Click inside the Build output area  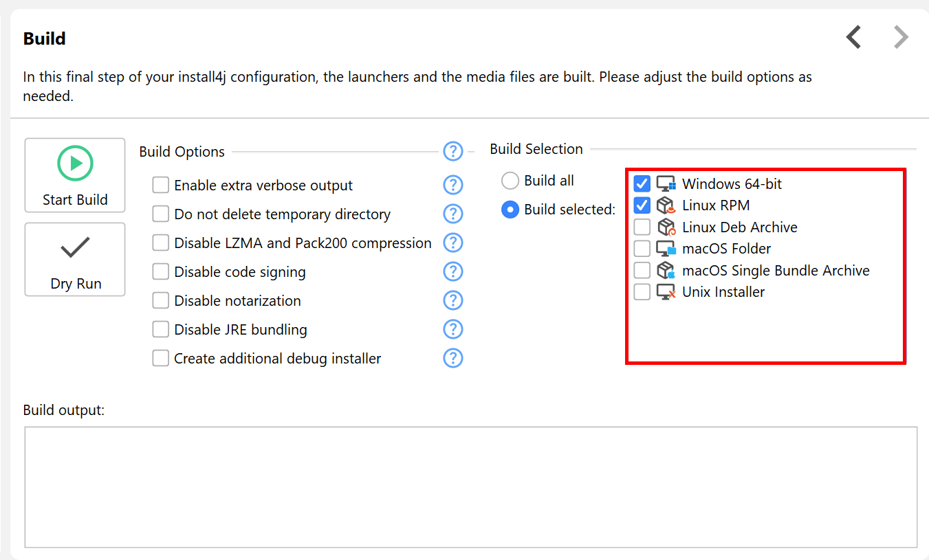(470, 486)
